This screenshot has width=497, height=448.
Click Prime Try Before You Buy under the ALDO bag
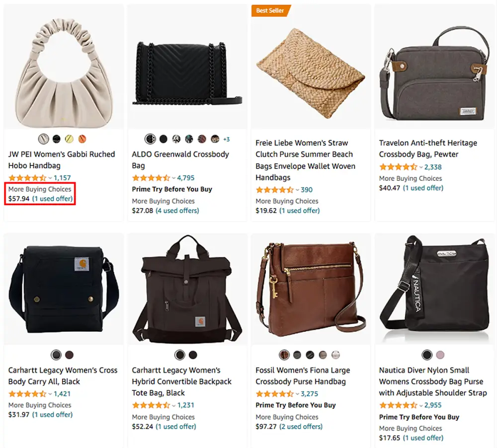click(172, 189)
